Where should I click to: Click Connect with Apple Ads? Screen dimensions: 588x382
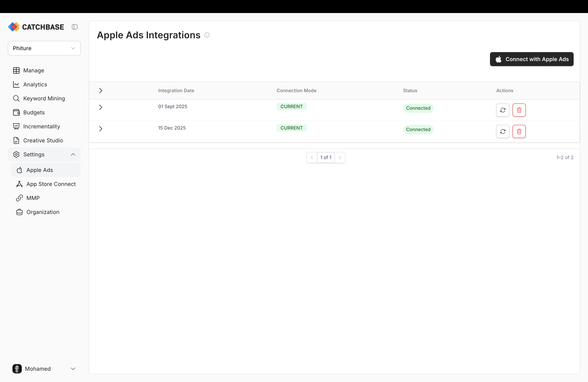click(531, 59)
